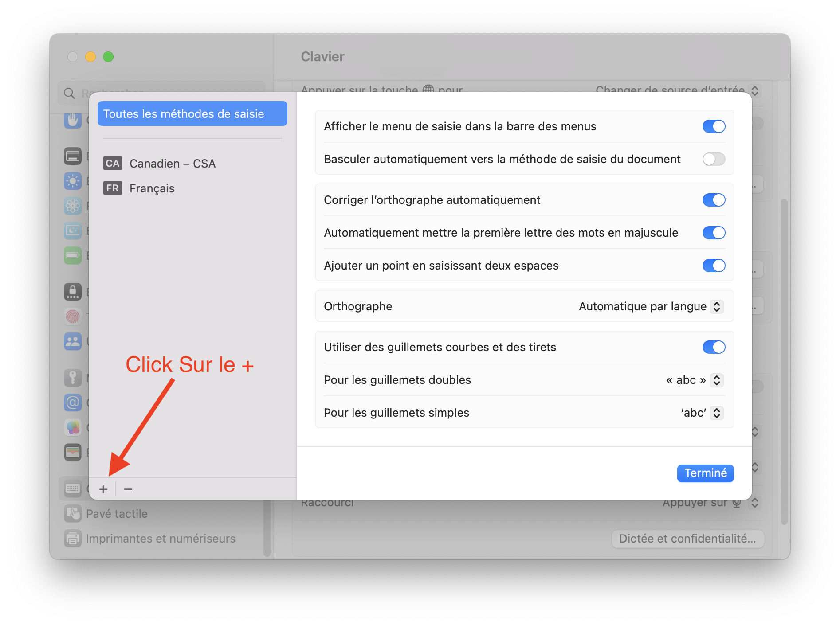This screenshot has width=840, height=625.
Task: Click the plus button to add input source
Action: [103, 489]
